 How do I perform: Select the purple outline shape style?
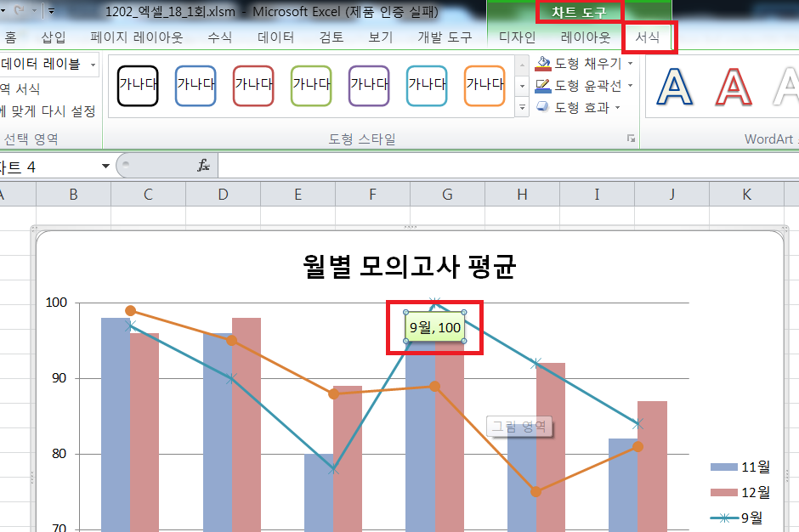pyautogui.click(x=369, y=85)
